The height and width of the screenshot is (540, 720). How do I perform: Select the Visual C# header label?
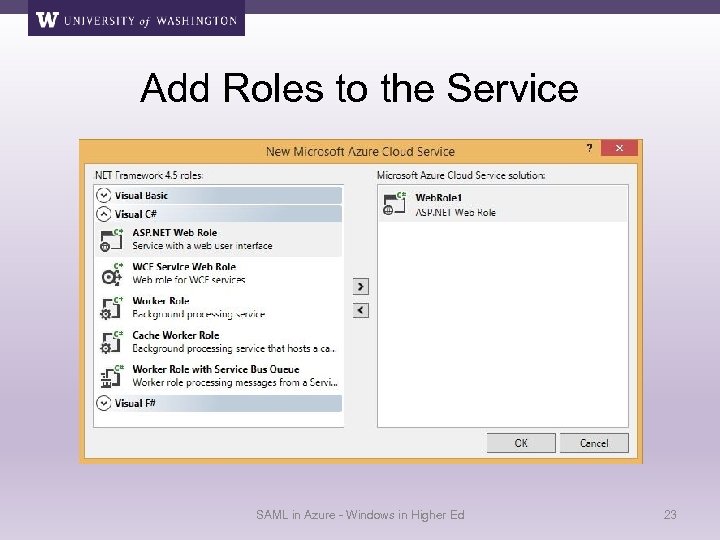(x=135, y=214)
